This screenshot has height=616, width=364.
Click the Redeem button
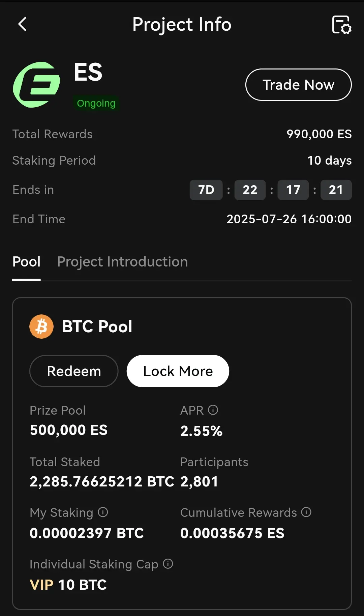tap(74, 371)
